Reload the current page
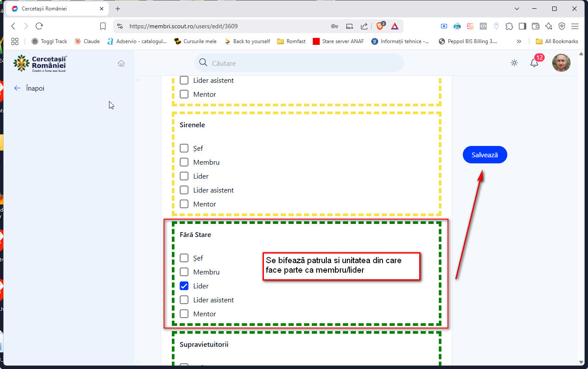Viewport: 588px width, 369px height. (x=39, y=26)
